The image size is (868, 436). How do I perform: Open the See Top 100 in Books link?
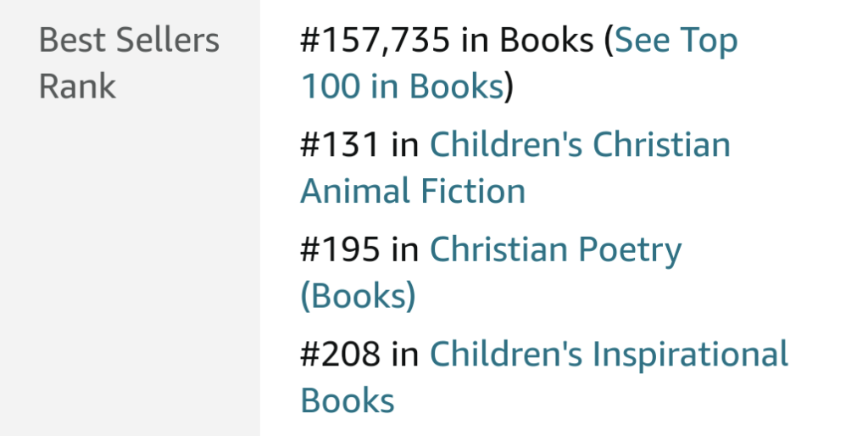(x=676, y=41)
